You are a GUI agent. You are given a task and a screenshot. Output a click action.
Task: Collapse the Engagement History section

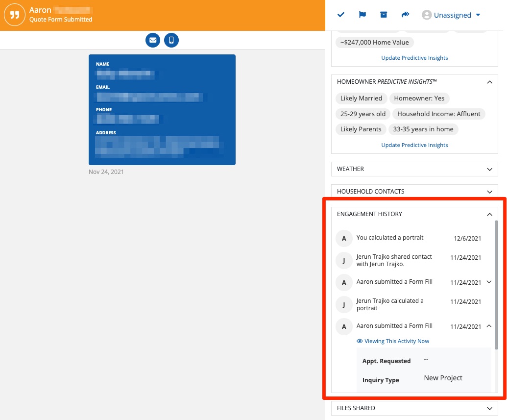(x=489, y=214)
